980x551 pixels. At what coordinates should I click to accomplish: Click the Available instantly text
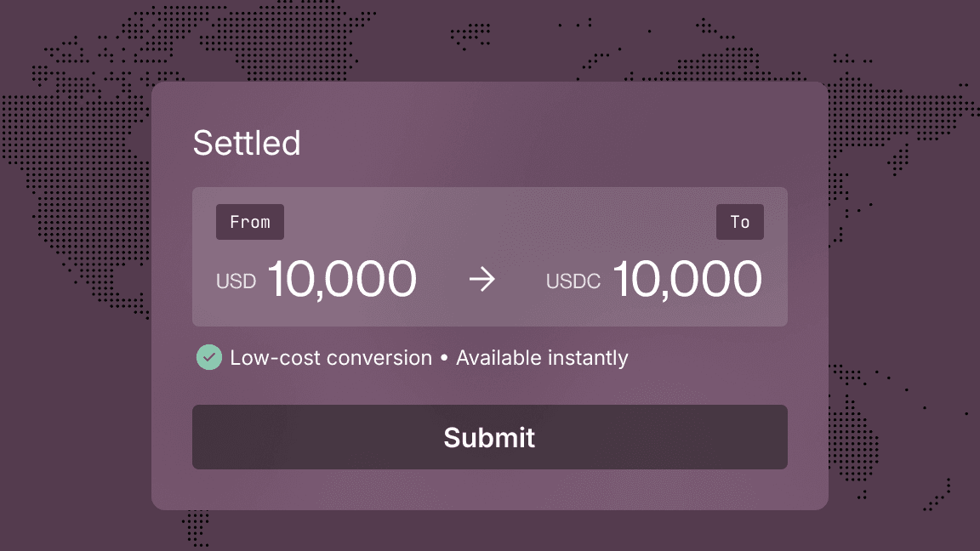(542, 358)
